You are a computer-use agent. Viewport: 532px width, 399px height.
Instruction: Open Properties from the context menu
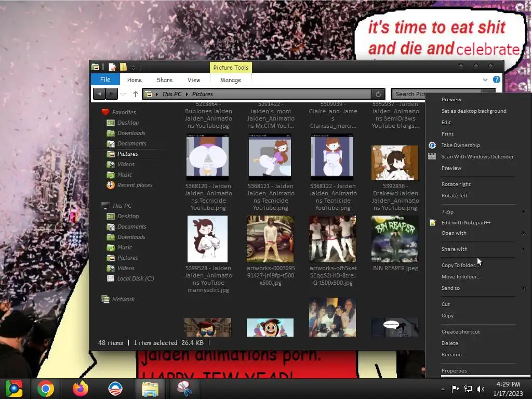coord(454,370)
